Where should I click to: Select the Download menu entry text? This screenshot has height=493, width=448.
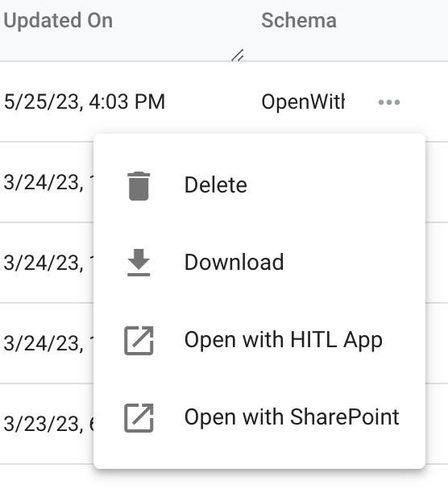click(234, 262)
